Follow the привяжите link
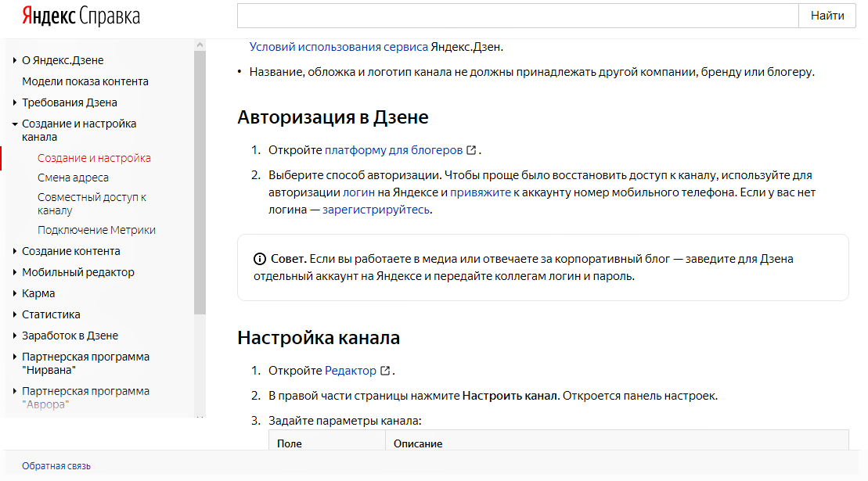 [481, 192]
